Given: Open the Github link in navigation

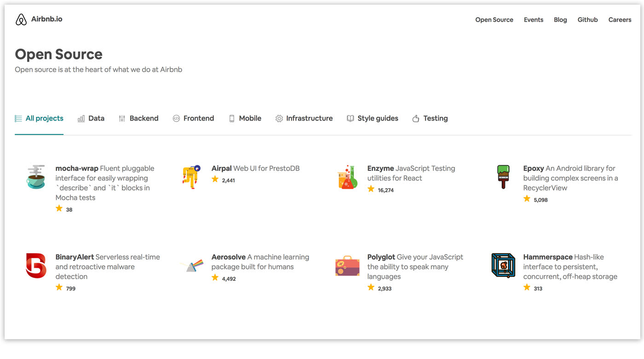Looking at the screenshot, I should point(587,19).
